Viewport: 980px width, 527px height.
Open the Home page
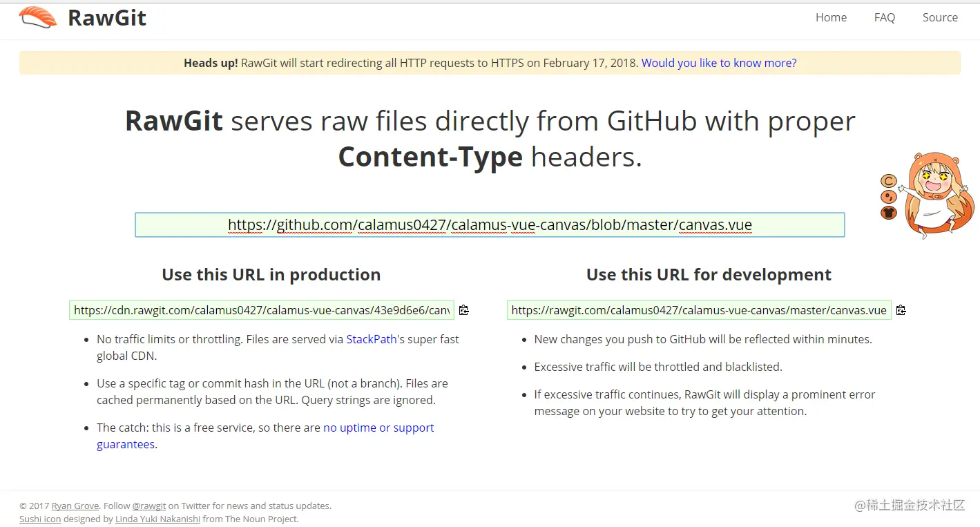tap(831, 17)
